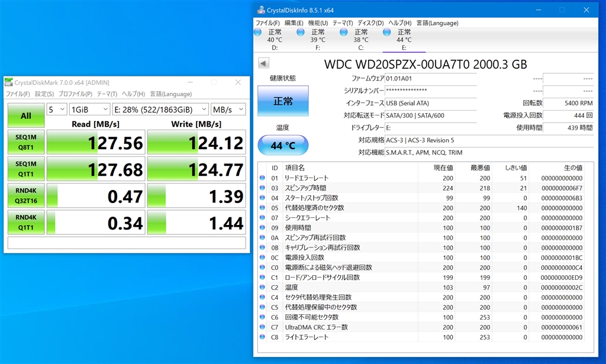Screen dimensions: 606x364
Task: Open テーマ(T) menu in CrystalDiskInfo
Action: pos(343,23)
